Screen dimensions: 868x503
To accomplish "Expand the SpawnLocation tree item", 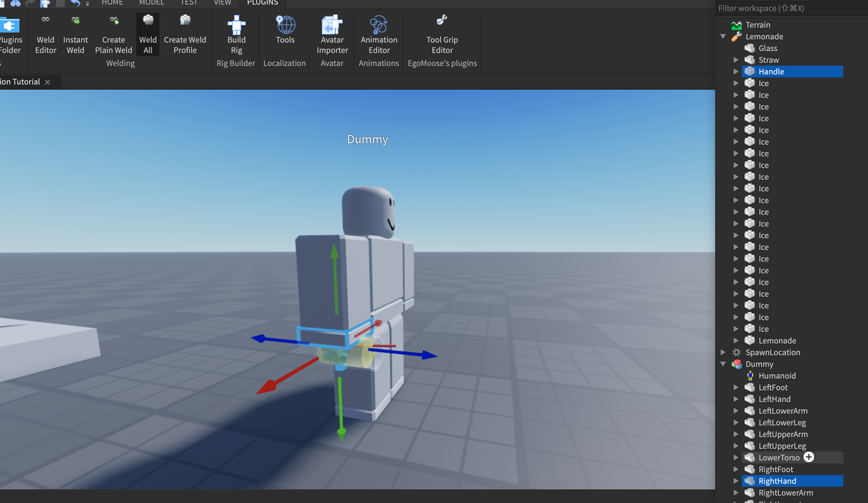I will point(723,352).
